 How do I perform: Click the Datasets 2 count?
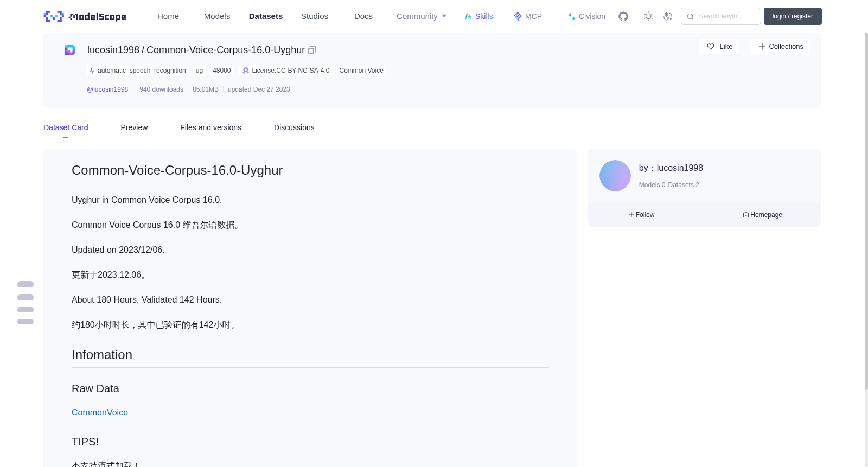point(684,185)
